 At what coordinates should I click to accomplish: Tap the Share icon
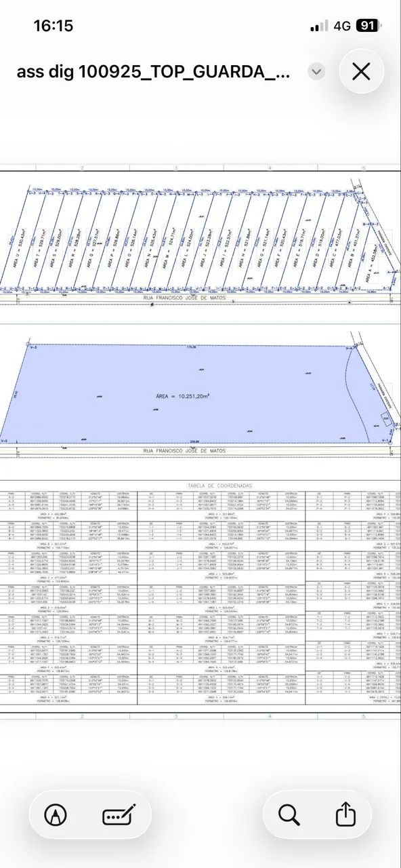(x=346, y=814)
